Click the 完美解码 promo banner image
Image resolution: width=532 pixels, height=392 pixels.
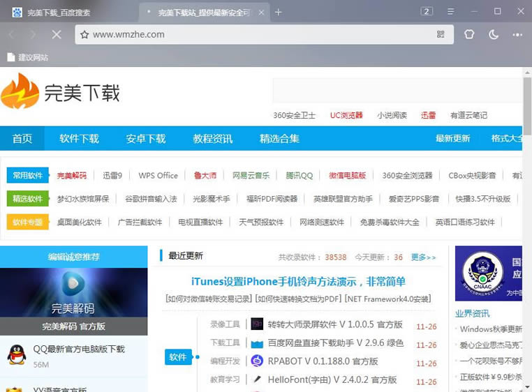[x=73, y=292]
